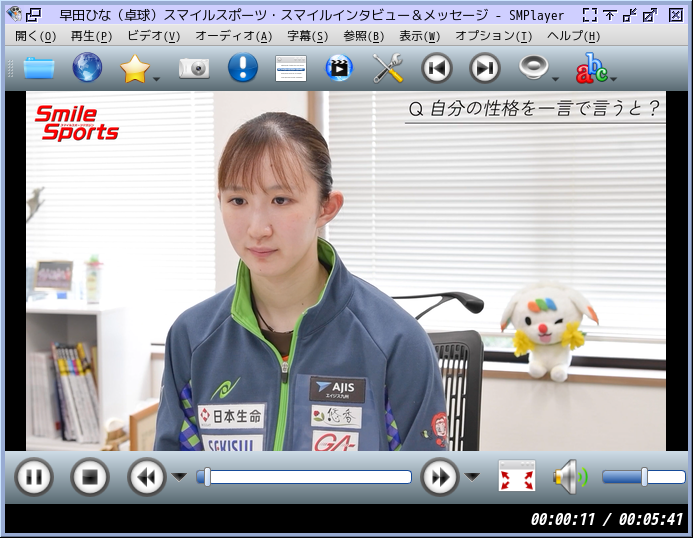The height and width of the screenshot is (538, 693).
Task: Expand the forward options dropdown arrow
Action: (472, 477)
